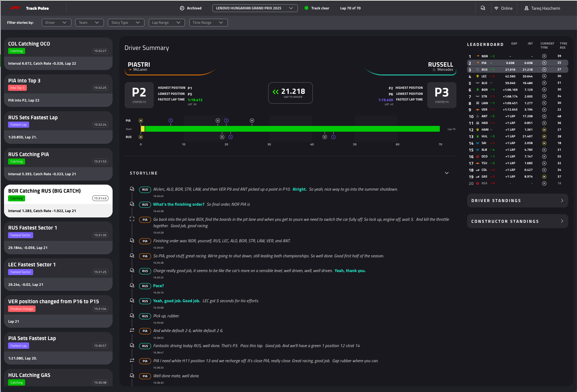
Task: Collapse the Storyline section chevron
Action: (447, 173)
